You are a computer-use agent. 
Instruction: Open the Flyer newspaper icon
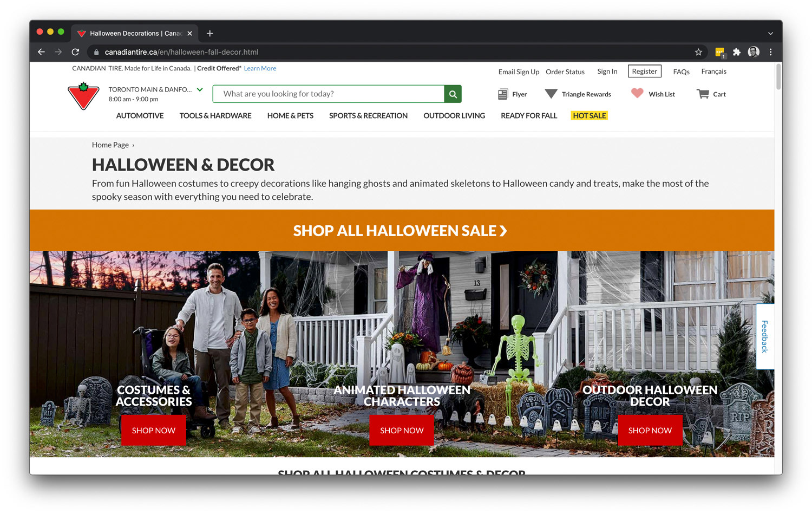pyautogui.click(x=503, y=94)
